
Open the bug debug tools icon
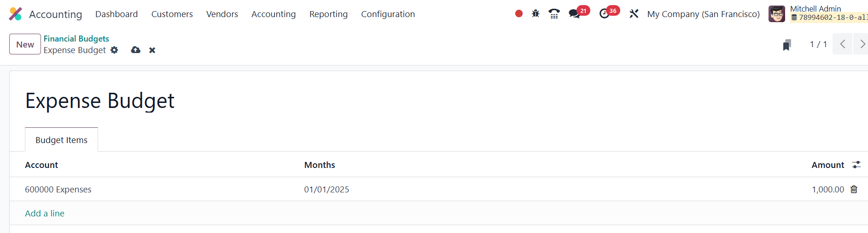coord(536,14)
